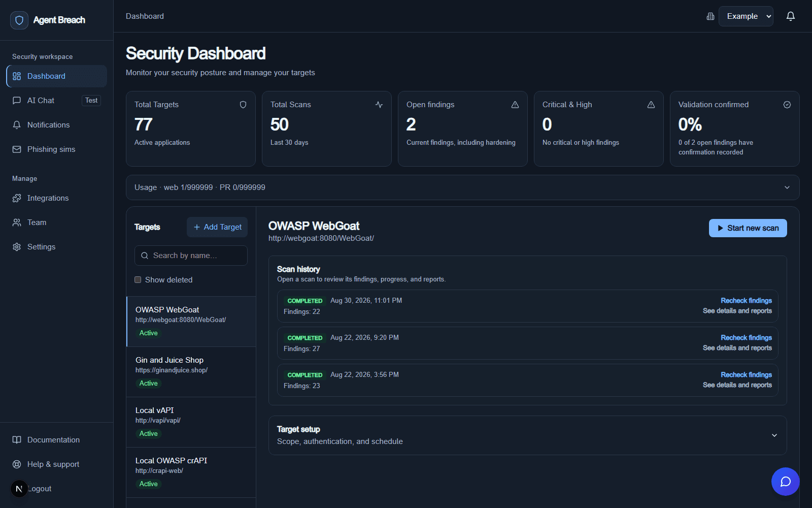This screenshot has width=812, height=508.
Task: Click the Add Target button
Action: point(217,227)
